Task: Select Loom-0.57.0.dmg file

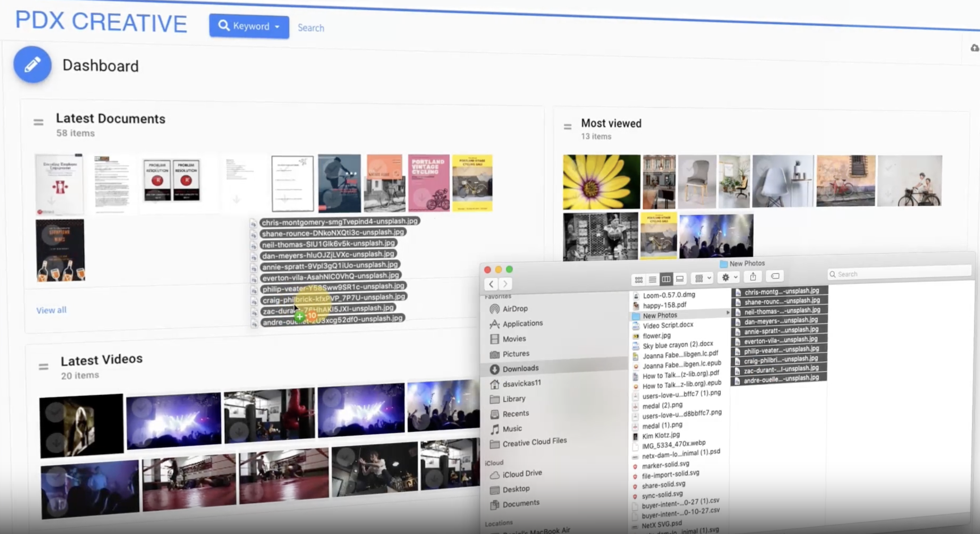Action: (669, 295)
